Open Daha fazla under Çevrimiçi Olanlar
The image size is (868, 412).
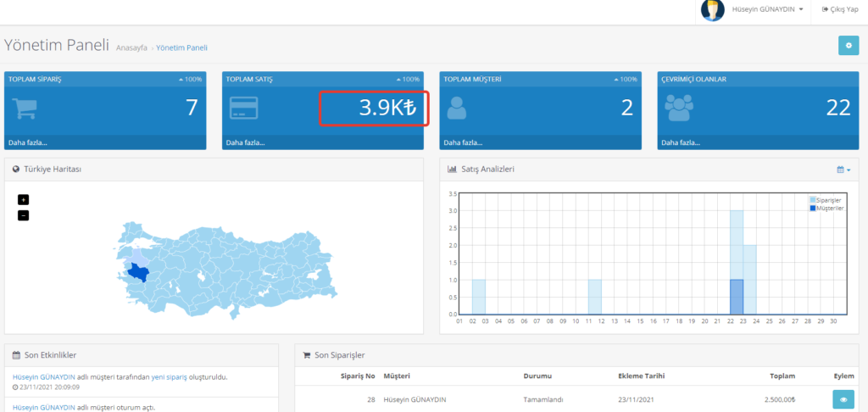(x=681, y=142)
